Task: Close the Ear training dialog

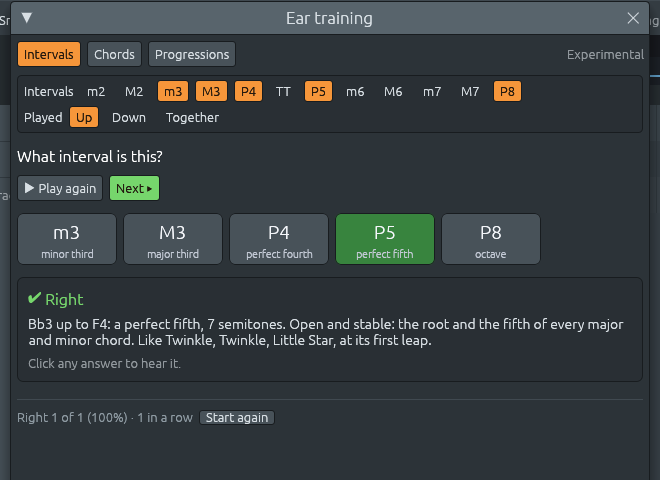Action: 633,18
